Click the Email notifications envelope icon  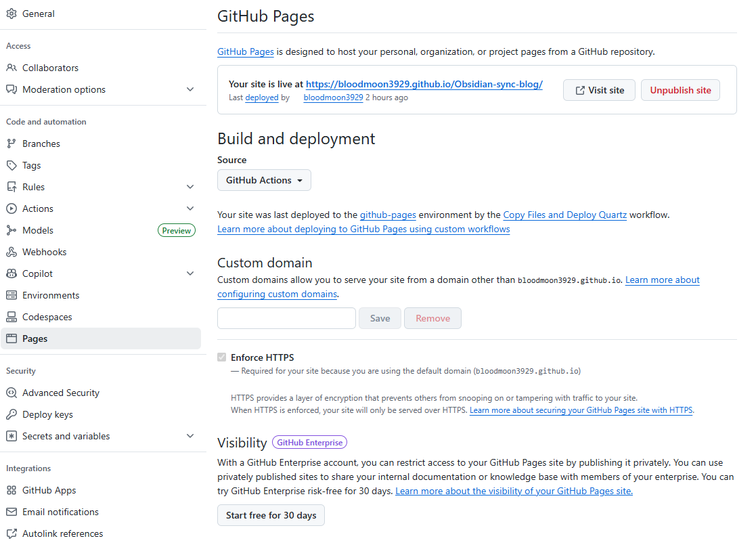pos(12,512)
